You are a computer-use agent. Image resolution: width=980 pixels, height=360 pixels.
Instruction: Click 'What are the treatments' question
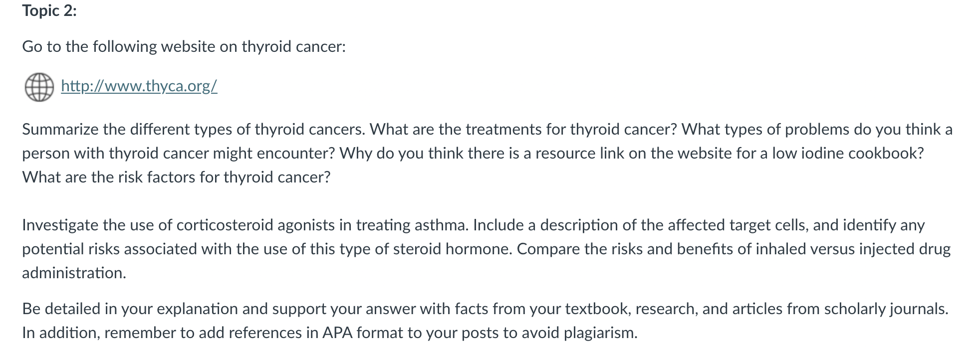tap(523, 130)
